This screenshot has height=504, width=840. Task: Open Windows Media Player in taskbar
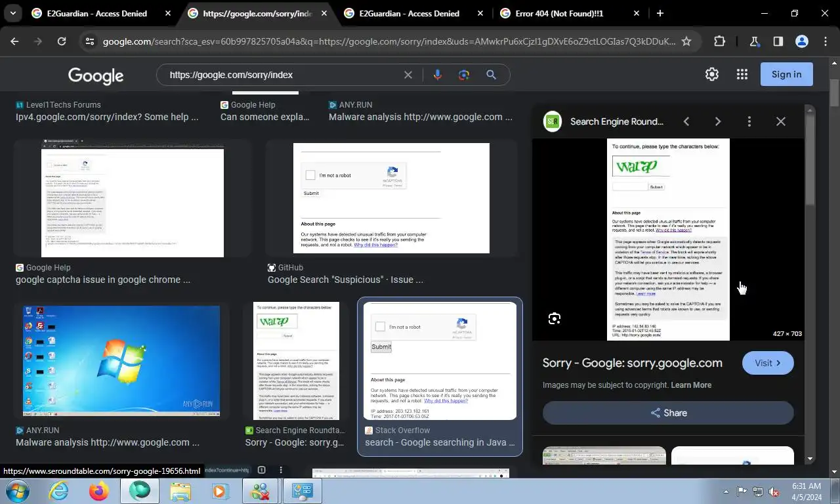[220, 491]
